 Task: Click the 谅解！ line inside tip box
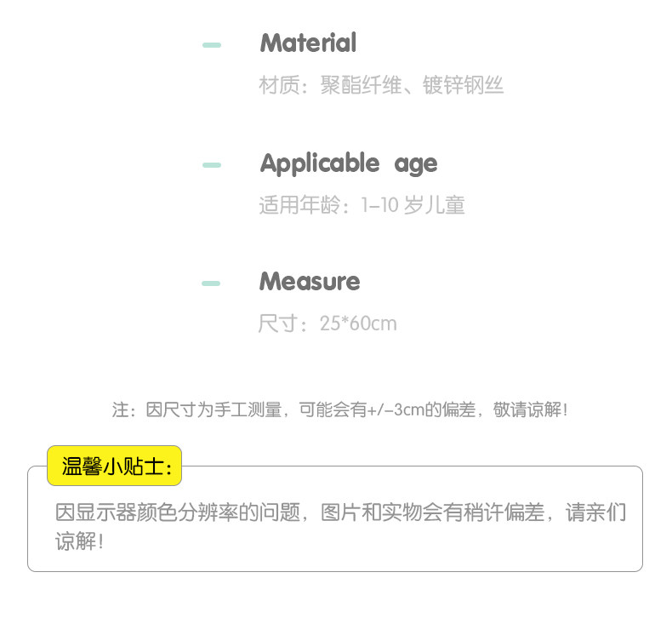coord(79,541)
